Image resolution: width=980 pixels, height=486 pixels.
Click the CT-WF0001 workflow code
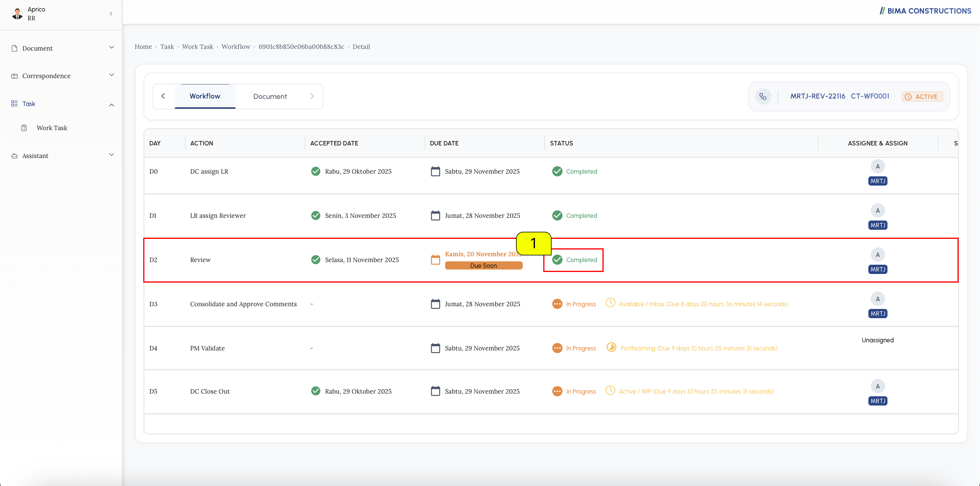coord(870,96)
